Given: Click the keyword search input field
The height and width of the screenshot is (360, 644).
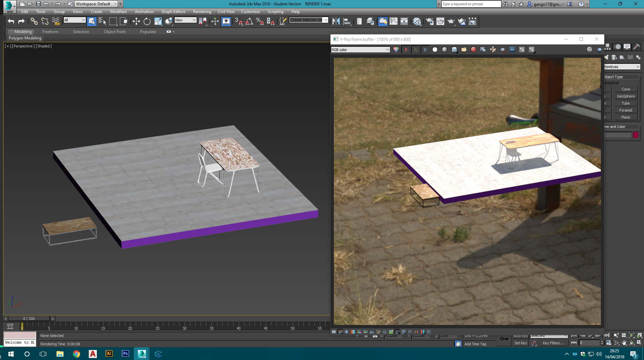Looking at the screenshot, I should [x=471, y=4].
